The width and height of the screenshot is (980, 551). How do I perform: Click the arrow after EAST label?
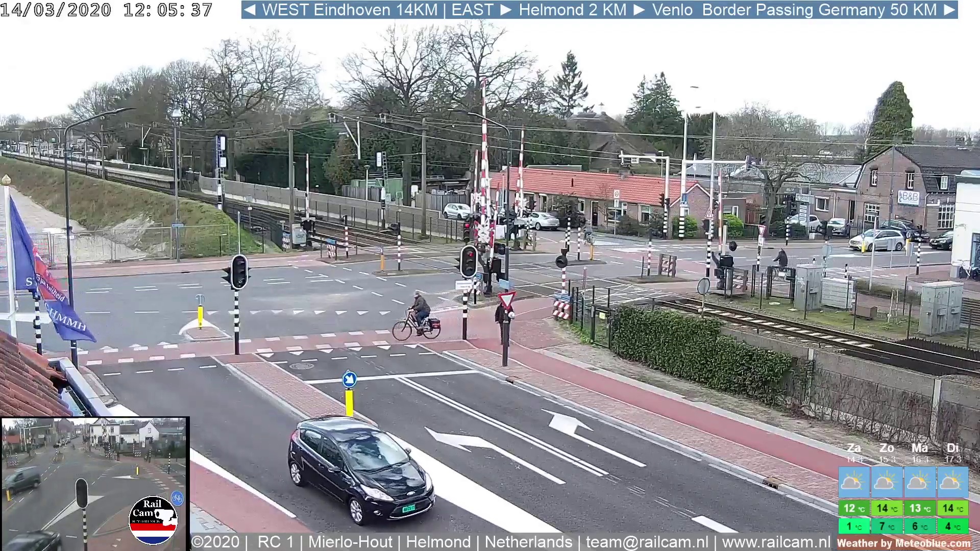(506, 10)
